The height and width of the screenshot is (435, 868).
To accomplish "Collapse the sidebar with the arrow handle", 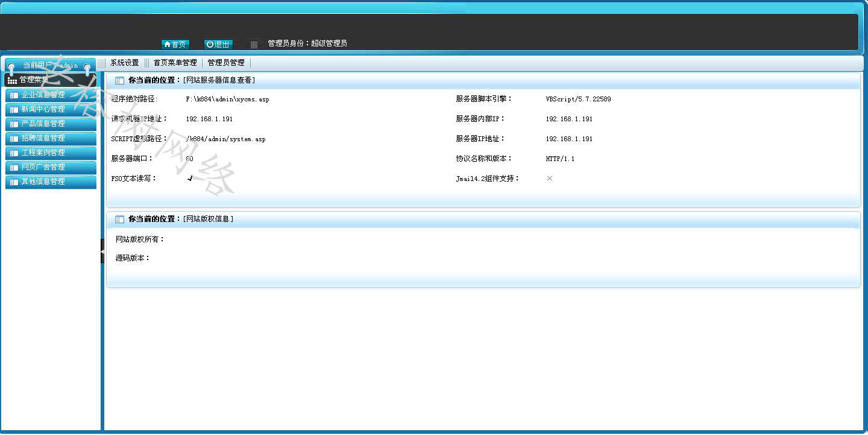I will [102, 251].
